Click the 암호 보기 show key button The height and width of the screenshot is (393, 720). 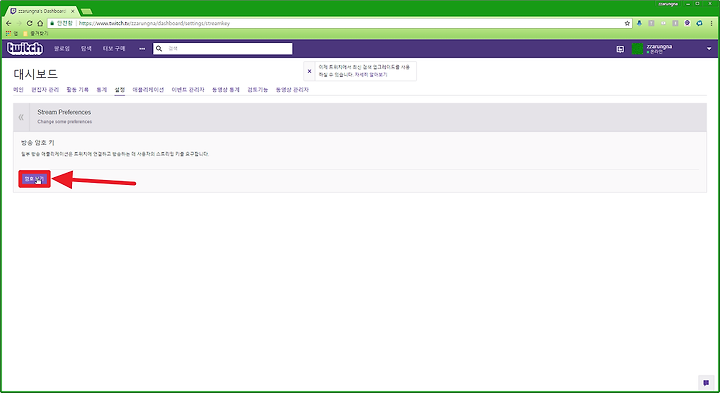click(34, 179)
